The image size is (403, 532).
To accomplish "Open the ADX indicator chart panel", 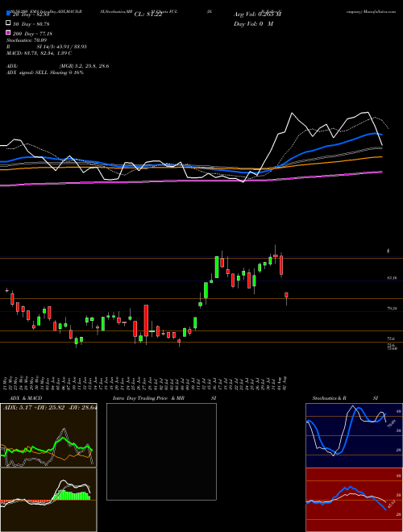I will (x=48, y=435).
